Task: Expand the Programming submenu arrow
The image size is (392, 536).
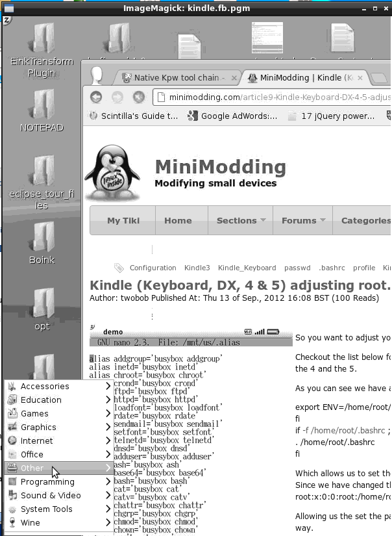Action: 108,481
